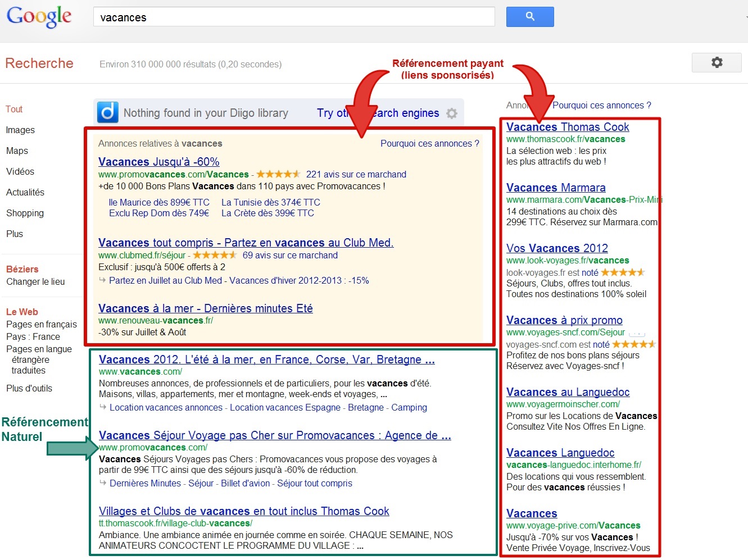This screenshot has width=748, height=560.
Task: Open Vacances Languedoc interhome ad
Action: coord(560,453)
